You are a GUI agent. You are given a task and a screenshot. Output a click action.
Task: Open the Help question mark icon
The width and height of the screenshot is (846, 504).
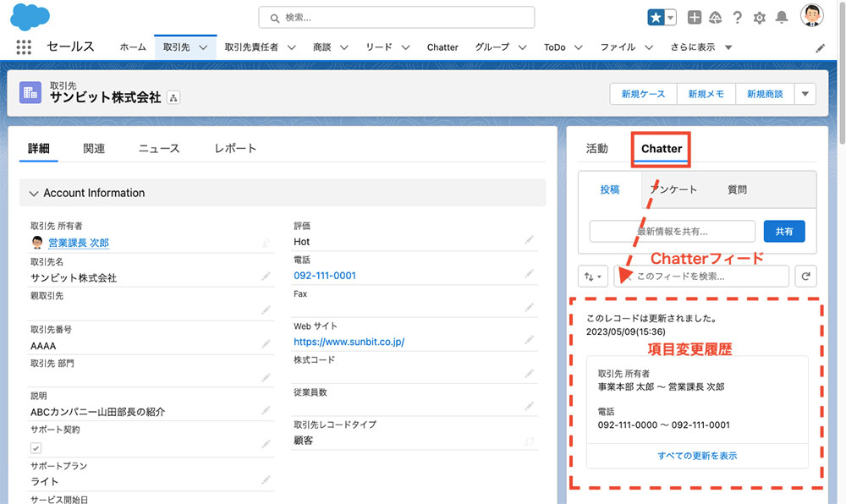pos(738,18)
